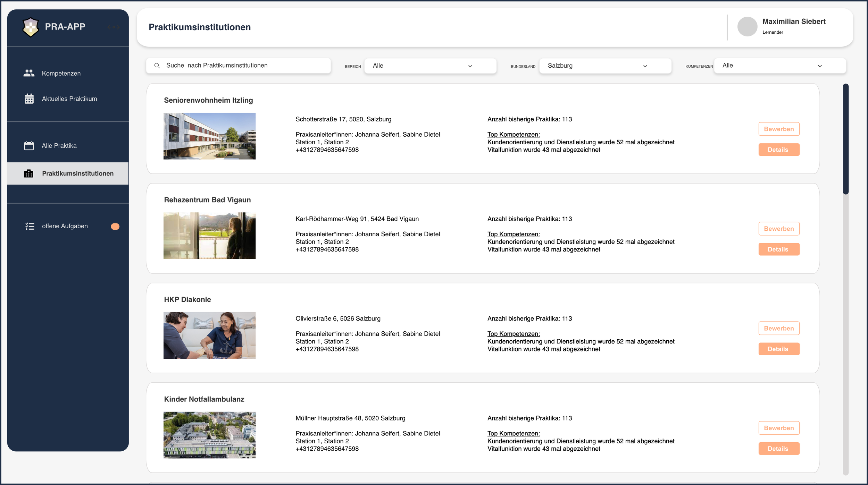Image resolution: width=868 pixels, height=485 pixels.
Task: Open Details for Seniorenwohnheim Itzling
Action: click(x=779, y=150)
